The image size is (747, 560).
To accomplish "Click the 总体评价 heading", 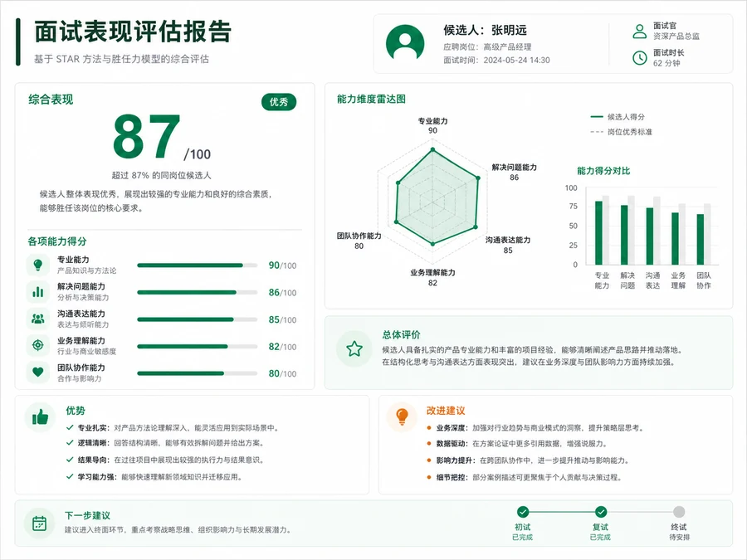I will tap(401, 334).
